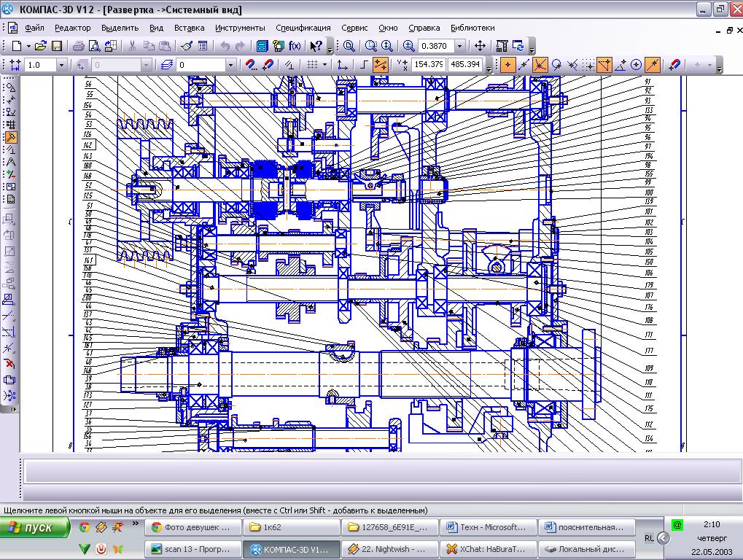Open the layer number dropdown showing 0
Image resolution: width=743 pixels, height=560 pixels.
pos(230,65)
